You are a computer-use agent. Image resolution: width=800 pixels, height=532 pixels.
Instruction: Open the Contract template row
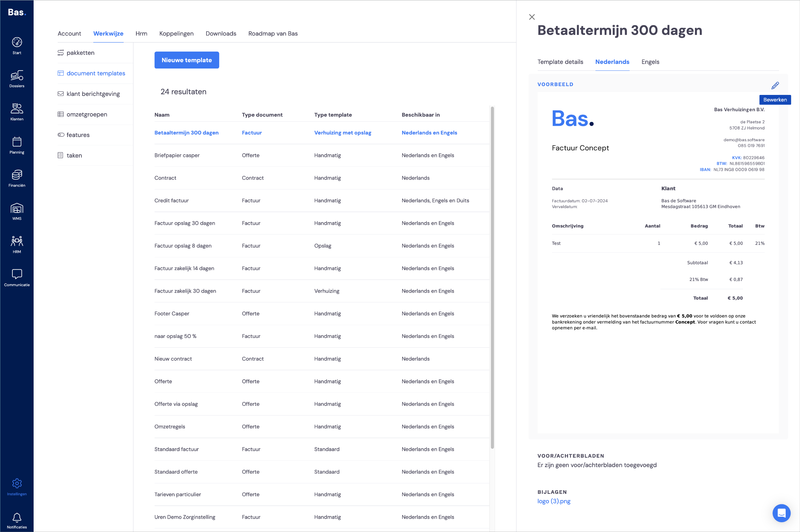coord(322,178)
